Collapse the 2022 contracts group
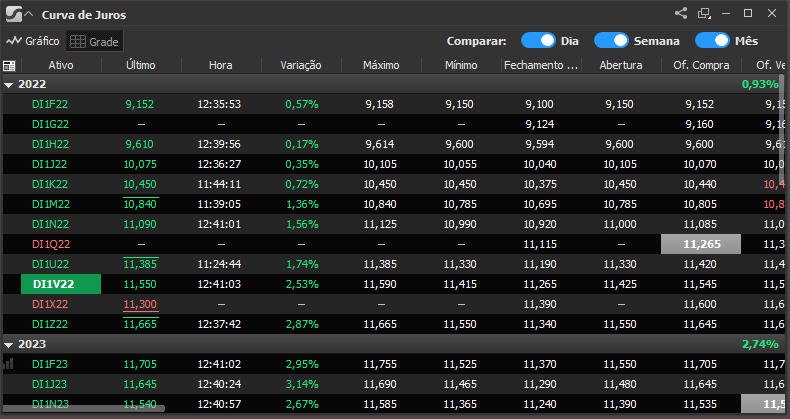This screenshot has height=419, width=790. coord(9,85)
